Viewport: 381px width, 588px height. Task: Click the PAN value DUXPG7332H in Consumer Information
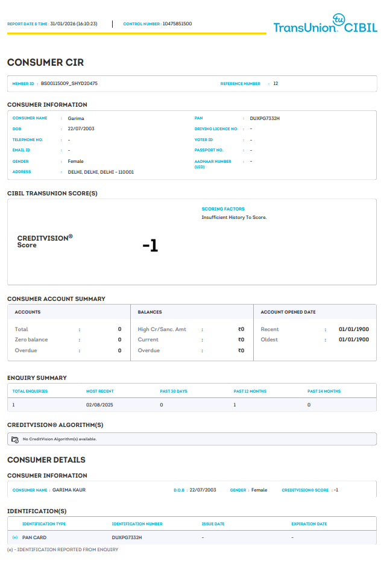pyautogui.click(x=265, y=118)
